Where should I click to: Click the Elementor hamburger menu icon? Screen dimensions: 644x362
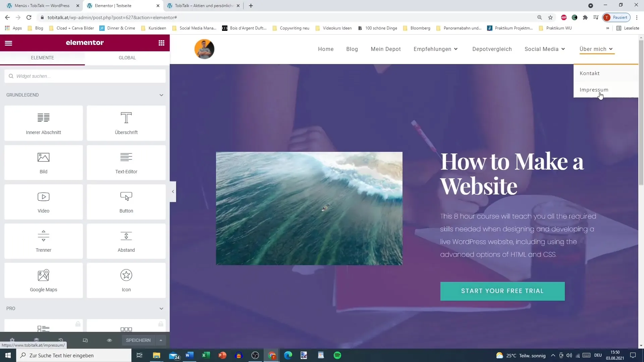coord(8,43)
